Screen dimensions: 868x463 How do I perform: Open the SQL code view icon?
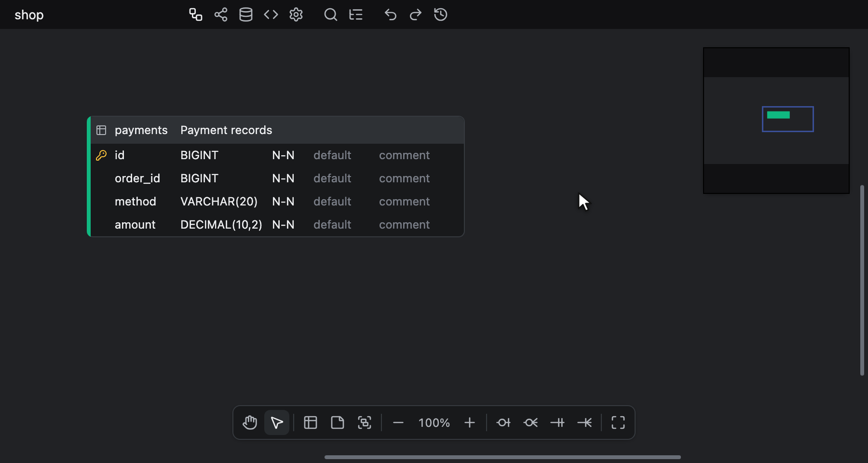point(271,14)
